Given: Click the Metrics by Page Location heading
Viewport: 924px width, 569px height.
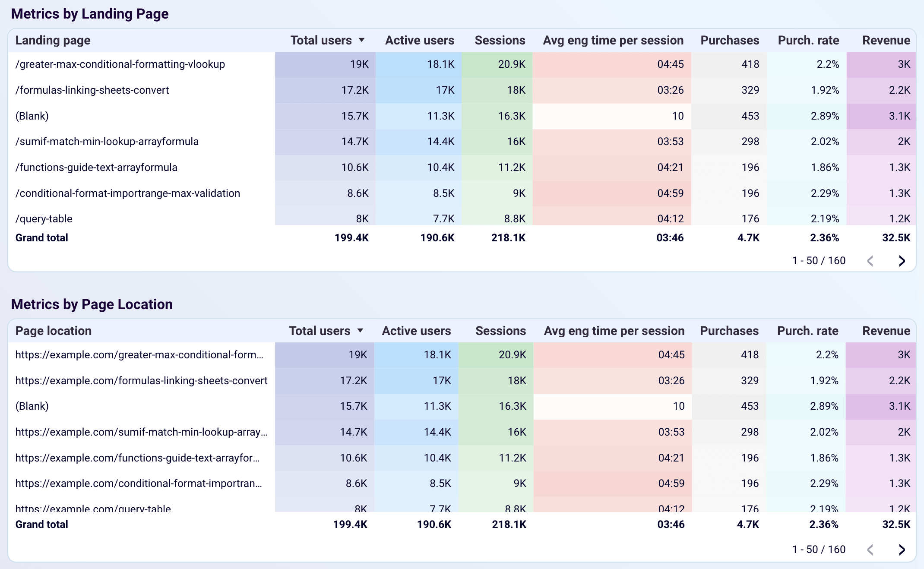Looking at the screenshot, I should tap(92, 304).
